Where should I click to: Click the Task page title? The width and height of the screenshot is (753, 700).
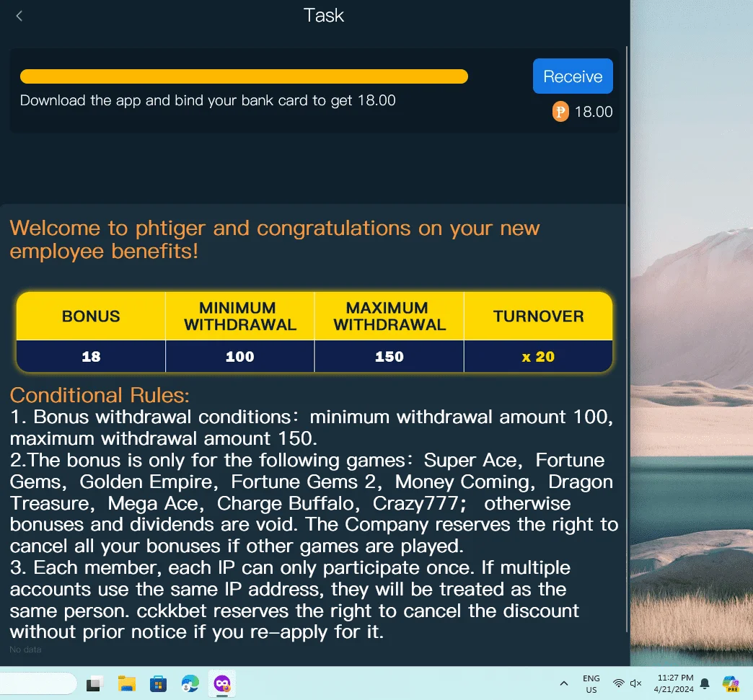pyautogui.click(x=324, y=15)
